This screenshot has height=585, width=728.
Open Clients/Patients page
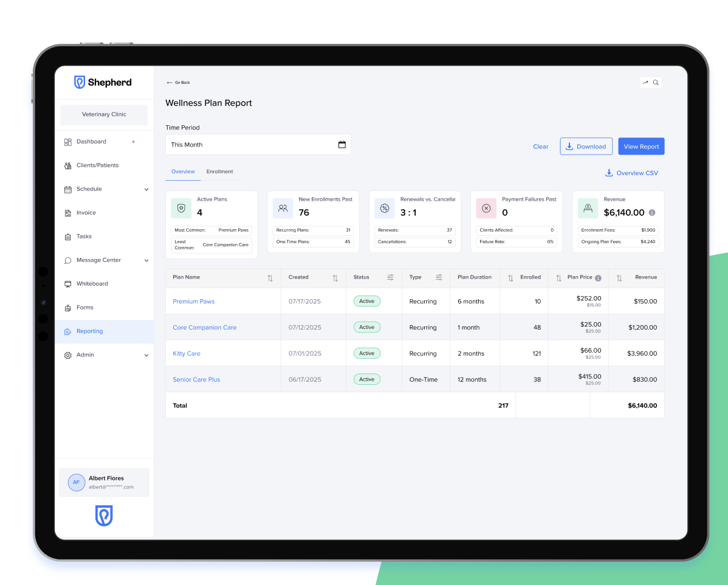click(104, 165)
